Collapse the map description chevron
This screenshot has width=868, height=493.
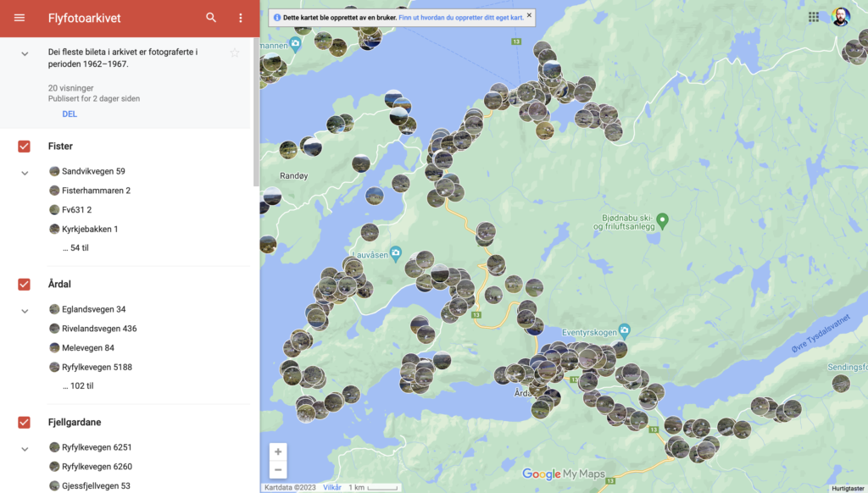click(25, 54)
